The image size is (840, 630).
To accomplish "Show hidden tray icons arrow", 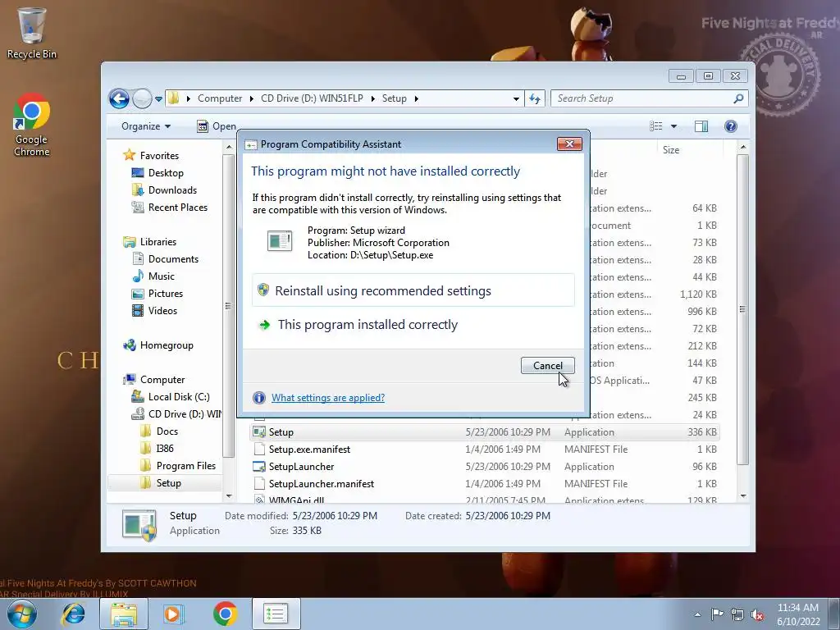I will pos(697,614).
